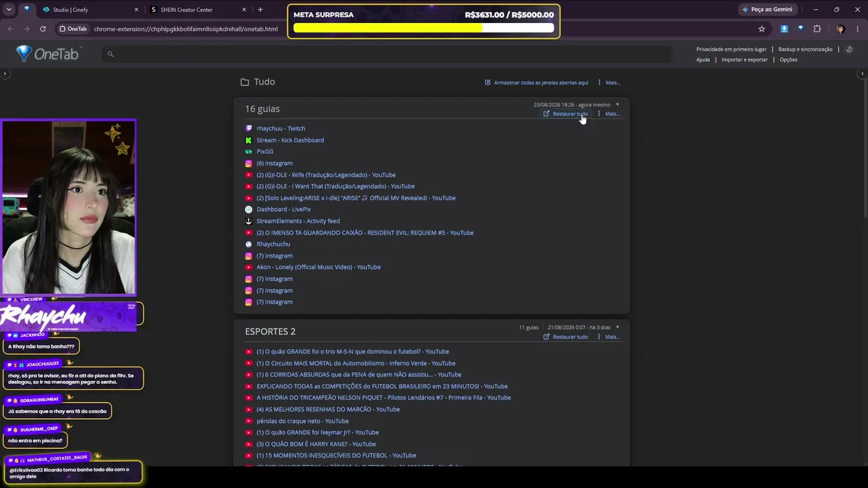Open Solo Leveling ARISE MV saved tab
This screenshot has width=868, height=488.
pyautogui.click(x=356, y=198)
